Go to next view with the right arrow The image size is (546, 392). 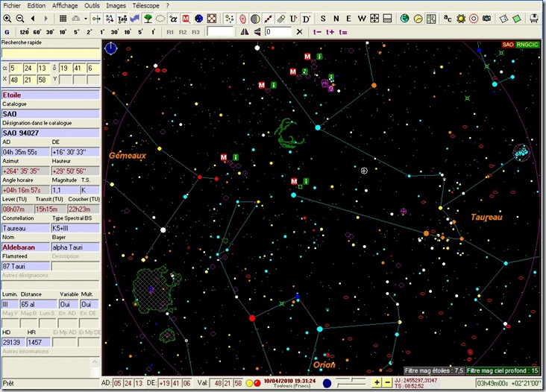point(45,19)
